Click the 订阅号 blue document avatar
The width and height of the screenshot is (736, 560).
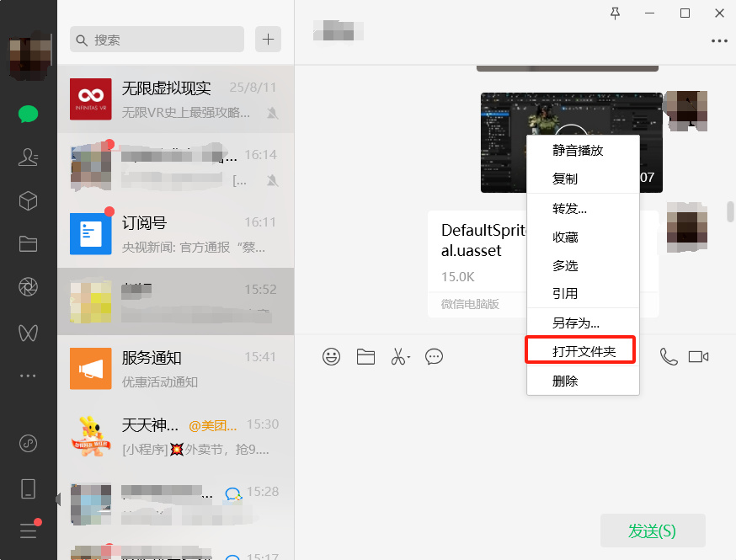pyautogui.click(x=91, y=234)
